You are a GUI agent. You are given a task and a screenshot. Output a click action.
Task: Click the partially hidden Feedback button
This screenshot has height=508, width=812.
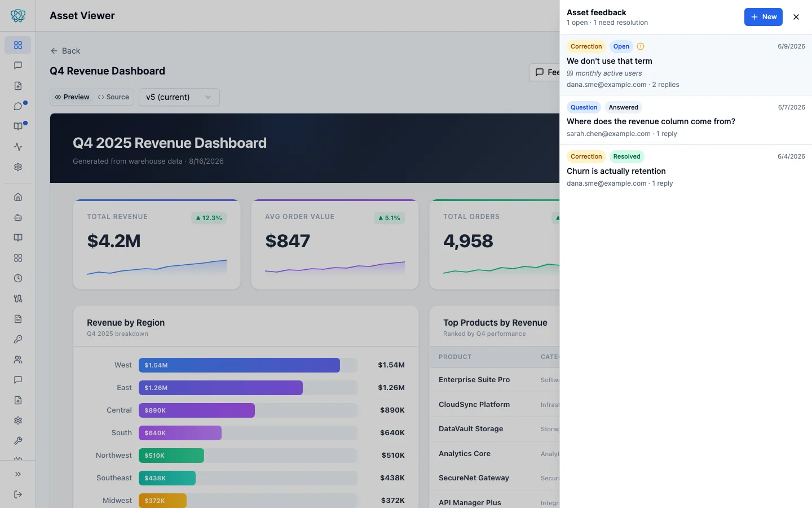pyautogui.click(x=545, y=72)
